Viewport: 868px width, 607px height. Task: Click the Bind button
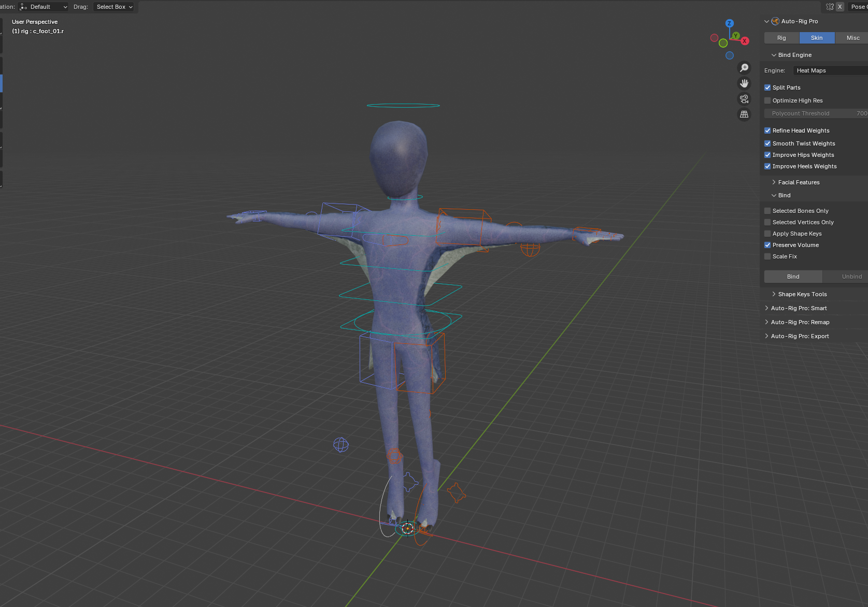(x=793, y=277)
